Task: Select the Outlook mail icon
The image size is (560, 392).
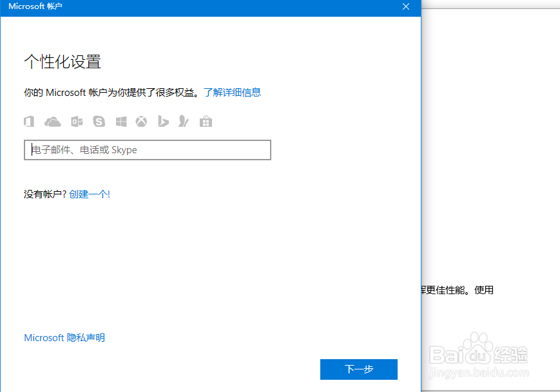Action: [x=77, y=121]
